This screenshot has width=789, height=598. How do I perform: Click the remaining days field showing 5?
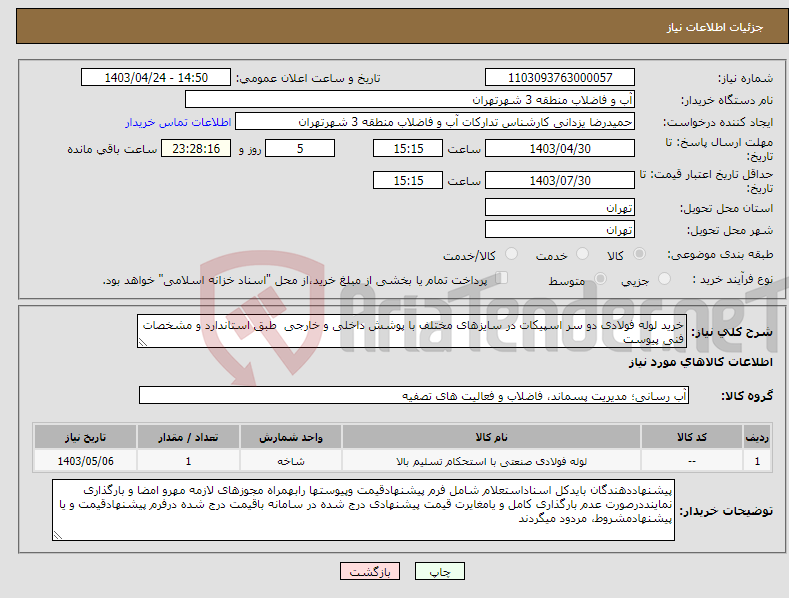(x=300, y=148)
